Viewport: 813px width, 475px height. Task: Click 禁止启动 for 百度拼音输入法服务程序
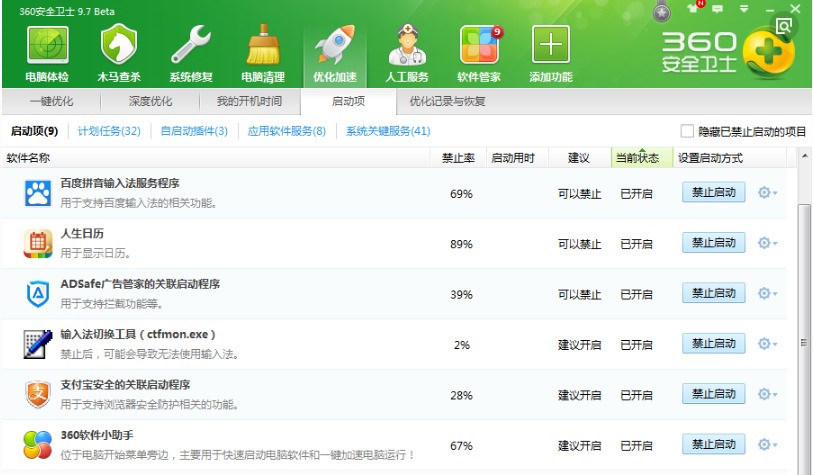pos(713,192)
